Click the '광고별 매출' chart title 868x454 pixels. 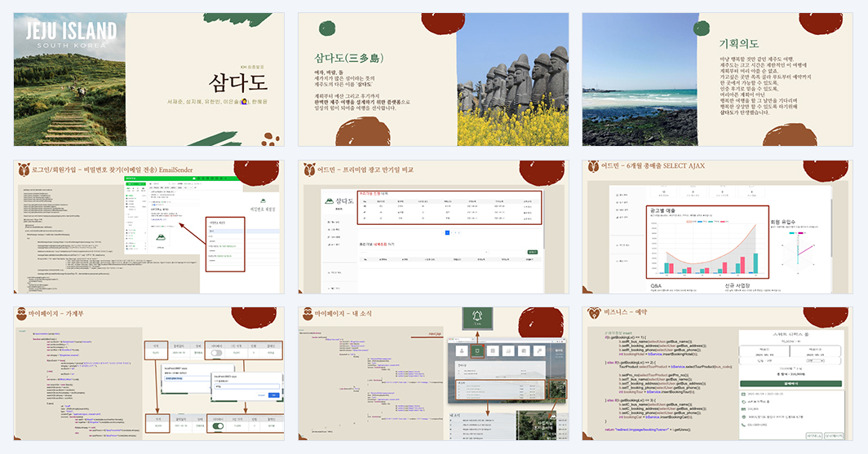click(x=662, y=210)
